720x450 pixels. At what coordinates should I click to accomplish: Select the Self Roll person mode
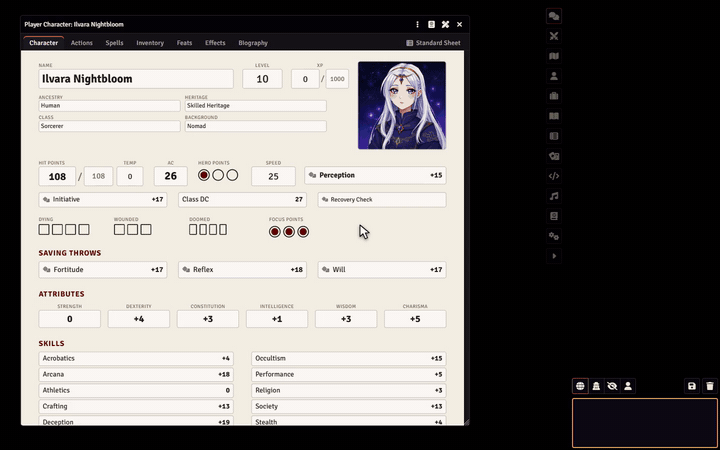(x=628, y=386)
